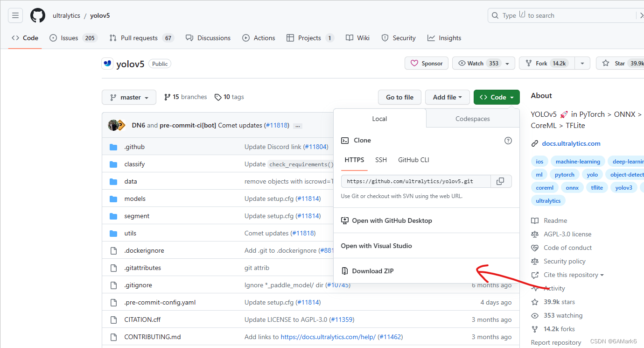Select the SSH clone option
This screenshot has width=644, height=348.
coord(381,160)
